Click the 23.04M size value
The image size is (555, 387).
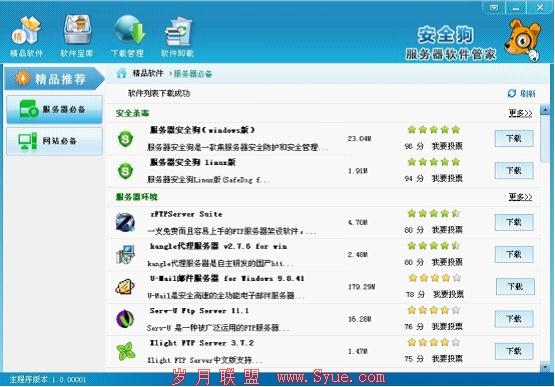pyautogui.click(x=359, y=138)
